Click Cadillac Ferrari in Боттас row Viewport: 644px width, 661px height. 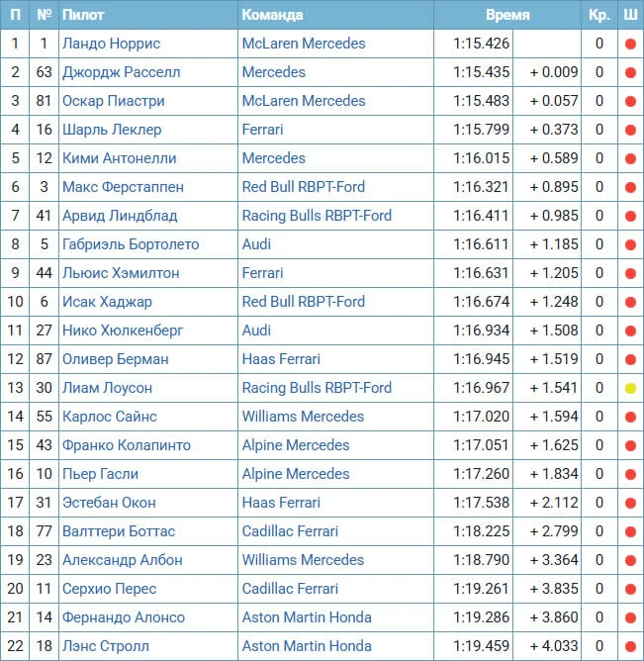[x=290, y=530]
